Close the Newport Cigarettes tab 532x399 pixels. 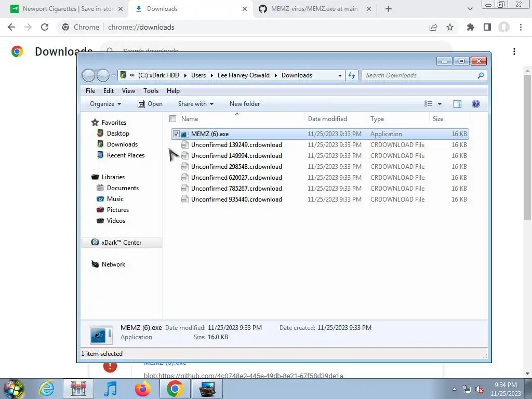[x=121, y=9]
